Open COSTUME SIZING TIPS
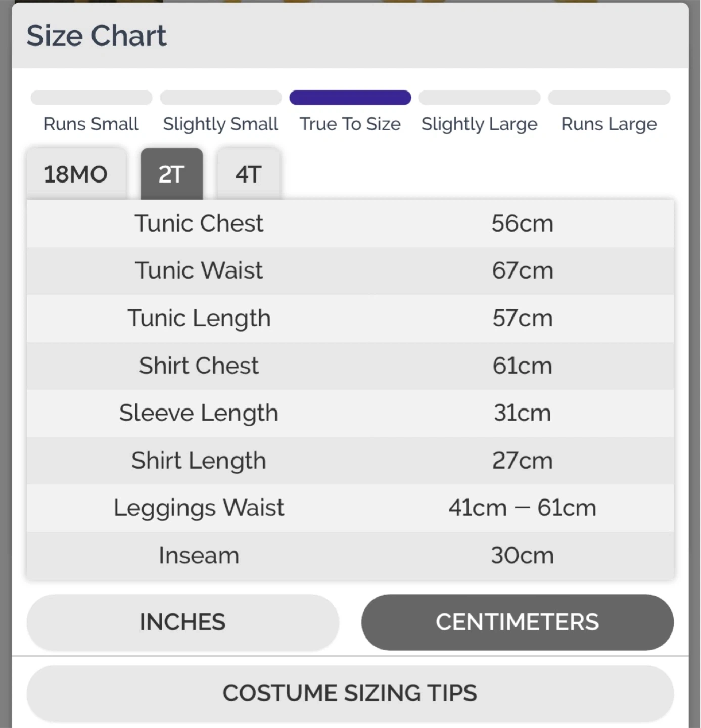701x728 pixels. [350, 693]
